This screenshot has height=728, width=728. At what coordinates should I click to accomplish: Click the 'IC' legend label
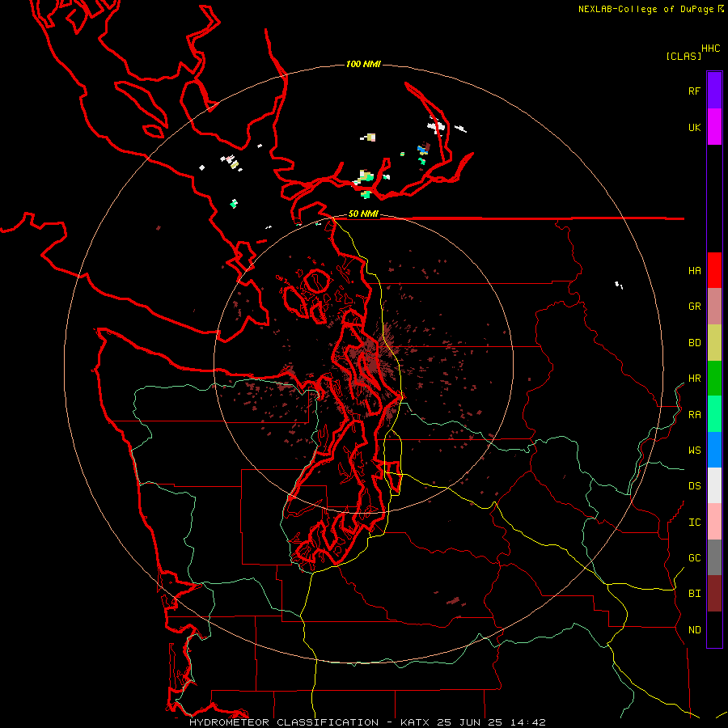click(695, 523)
